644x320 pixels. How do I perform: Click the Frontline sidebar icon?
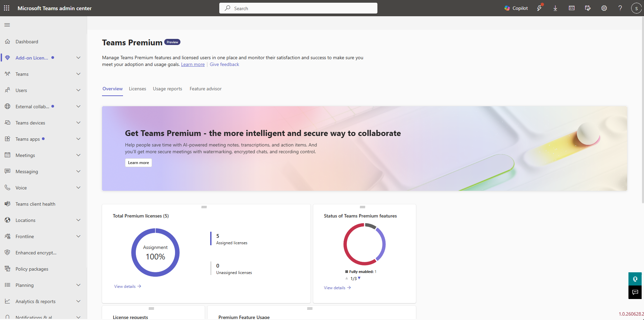7,236
